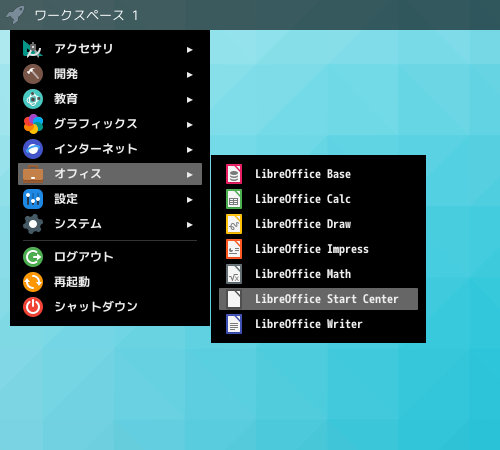The image size is (500, 450).
Task: Open the 開発 menu entry
Action: tap(110, 74)
